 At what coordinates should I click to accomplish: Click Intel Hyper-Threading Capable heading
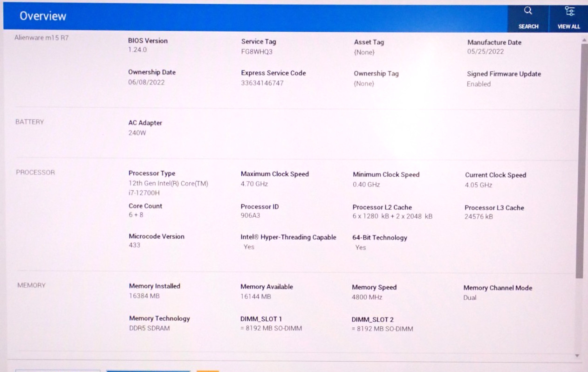pos(288,237)
